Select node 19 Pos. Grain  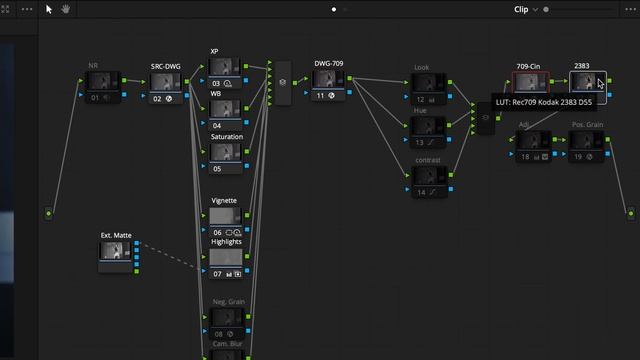pyautogui.click(x=587, y=147)
